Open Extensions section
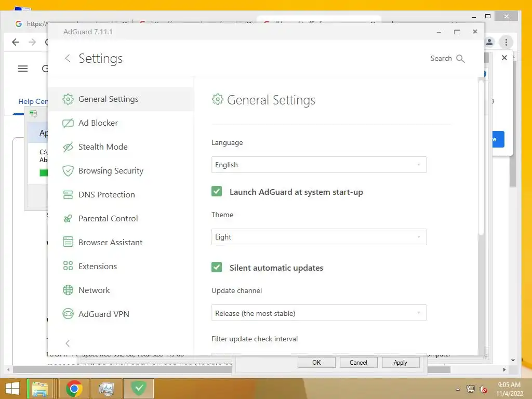Screen dimensions: 532x399 (x=121, y=266)
